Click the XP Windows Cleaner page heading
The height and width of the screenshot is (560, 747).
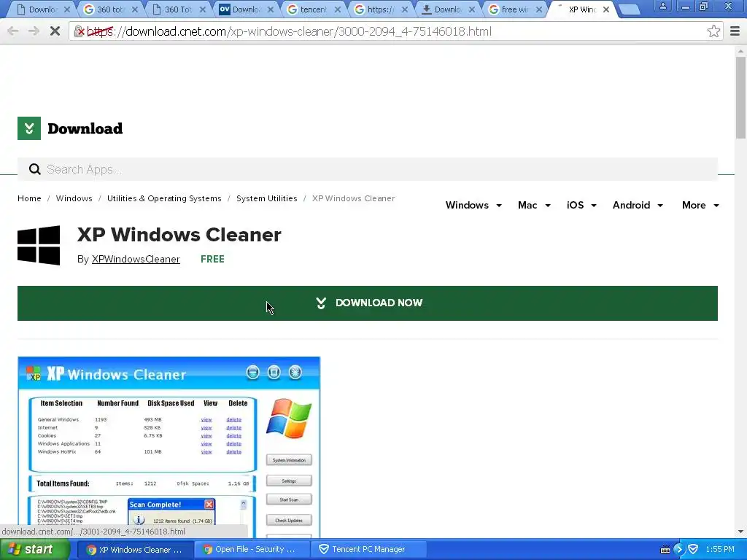tap(179, 235)
